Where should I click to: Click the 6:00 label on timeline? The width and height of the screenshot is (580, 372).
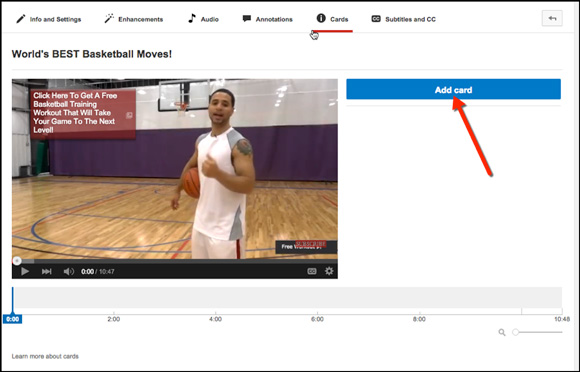click(317, 319)
